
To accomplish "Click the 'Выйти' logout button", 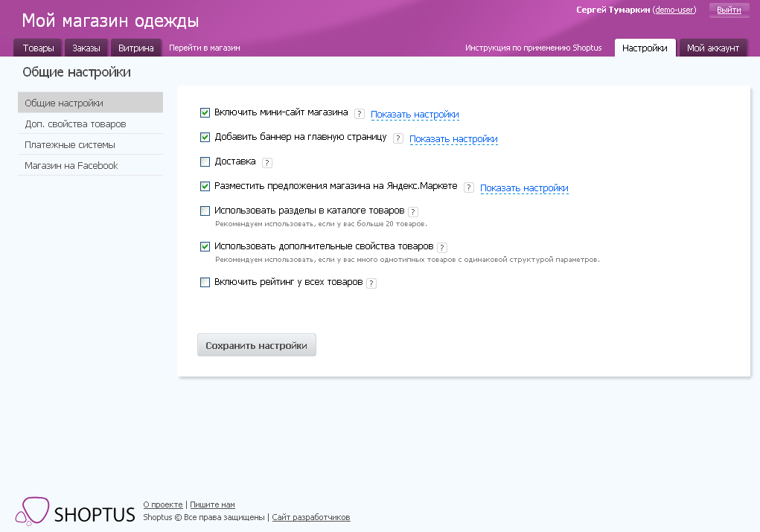I will pos(727,10).
